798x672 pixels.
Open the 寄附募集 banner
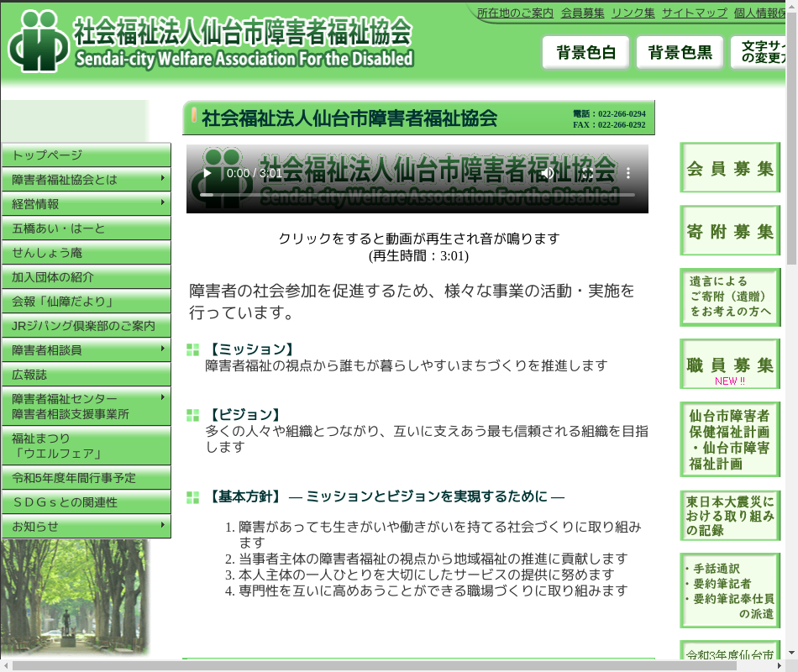[x=729, y=231]
